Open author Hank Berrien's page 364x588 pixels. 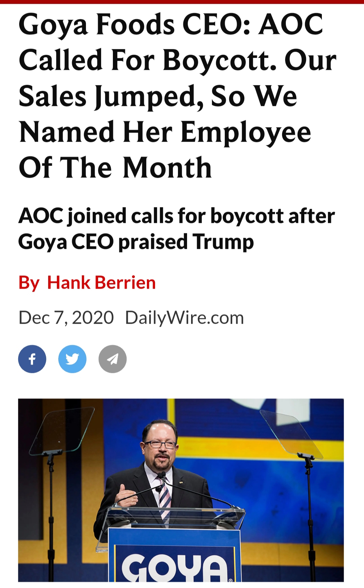click(101, 283)
